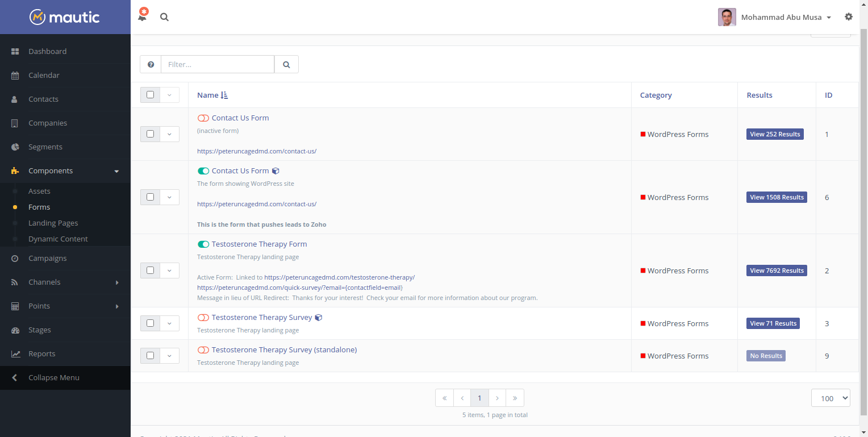Check the box for the inactive Contact Us Form
Screen dimensions: 868x437
point(150,134)
